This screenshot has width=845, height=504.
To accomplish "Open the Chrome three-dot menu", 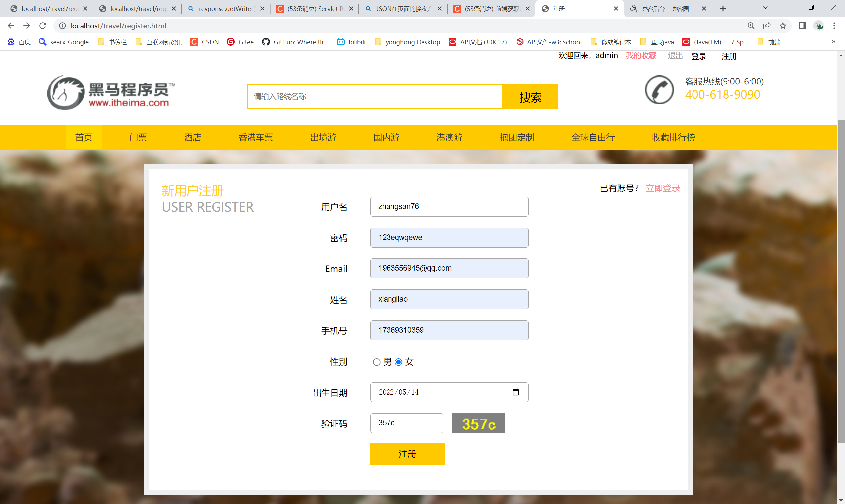I will point(834,26).
